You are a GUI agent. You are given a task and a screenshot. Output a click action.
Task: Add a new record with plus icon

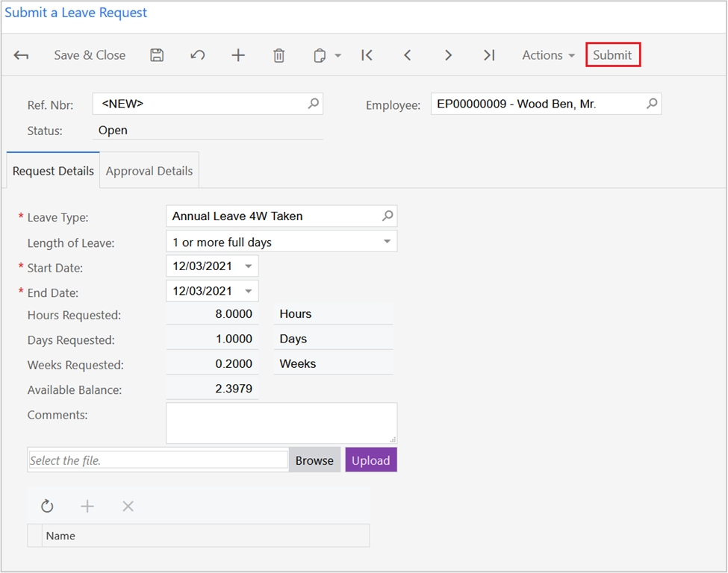pyautogui.click(x=238, y=55)
